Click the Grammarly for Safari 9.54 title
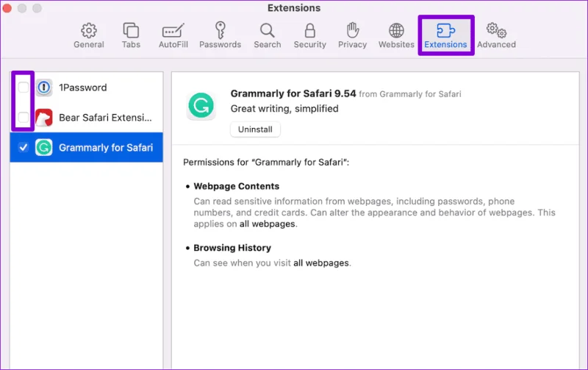Image resolution: width=588 pixels, height=370 pixels. (x=293, y=93)
